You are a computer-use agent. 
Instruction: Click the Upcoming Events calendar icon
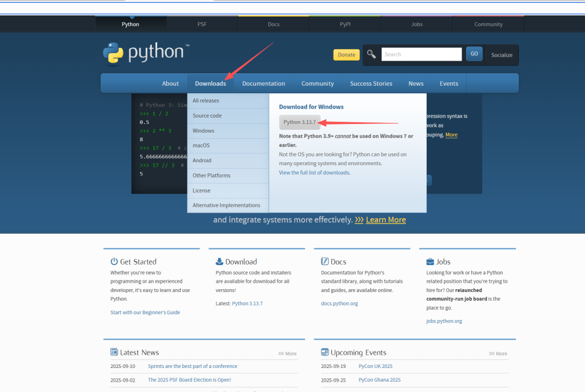tap(324, 353)
